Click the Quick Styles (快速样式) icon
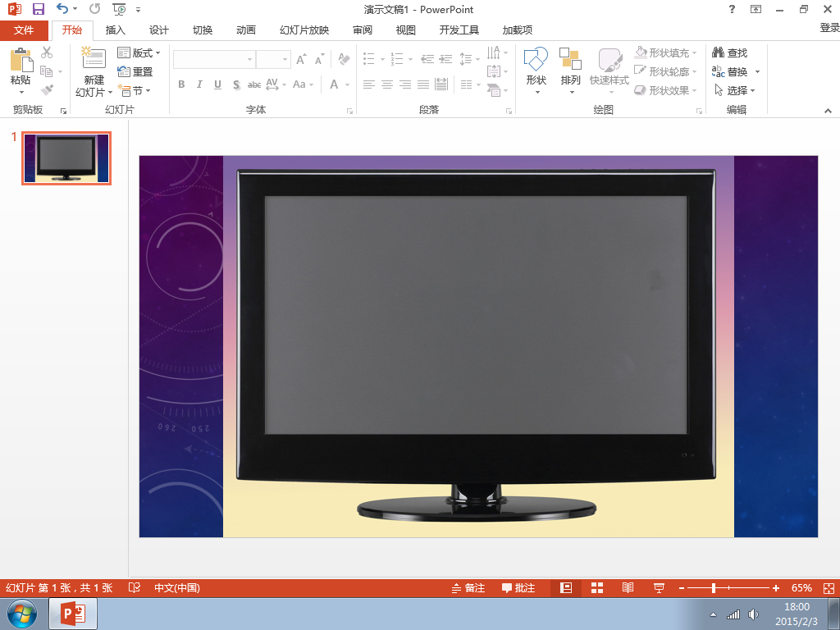840x630 pixels. (x=609, y=59)
